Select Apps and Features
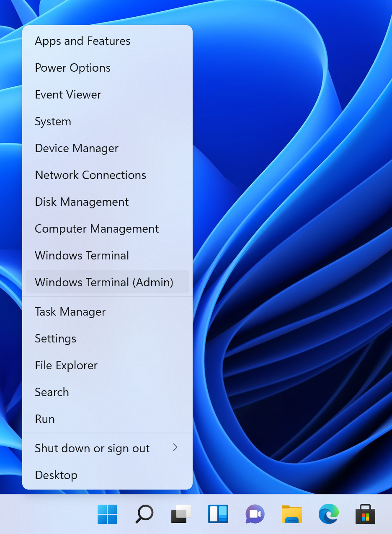The image size is (392, 534). pos(83,41)
